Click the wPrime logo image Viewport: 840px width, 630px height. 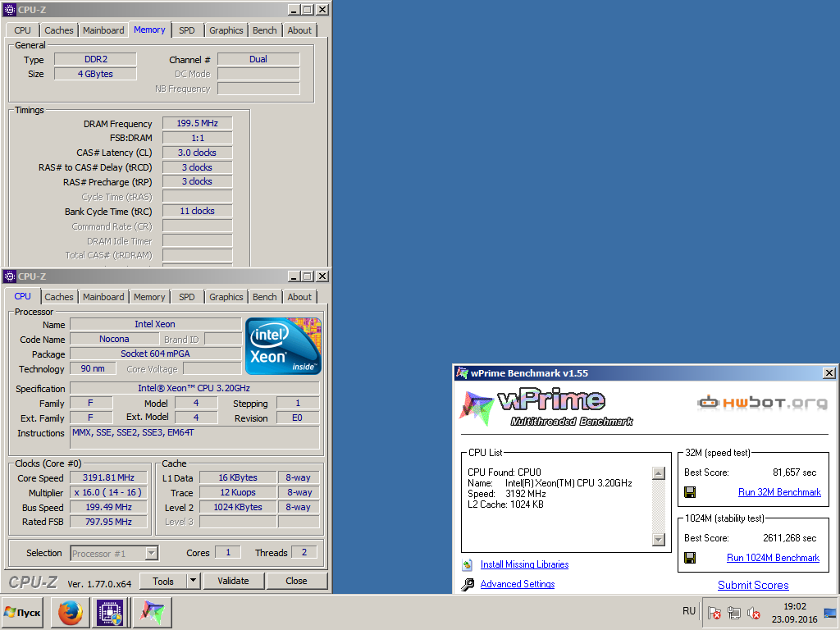546,409
